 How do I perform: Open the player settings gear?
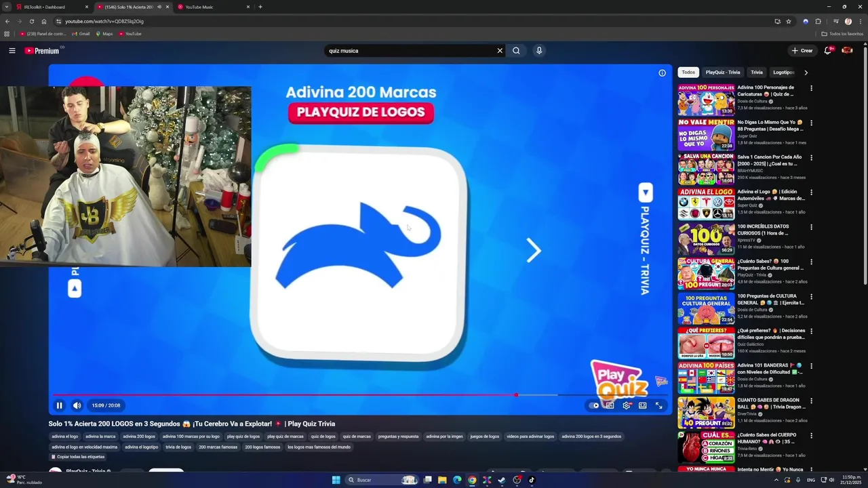[626, 405]
